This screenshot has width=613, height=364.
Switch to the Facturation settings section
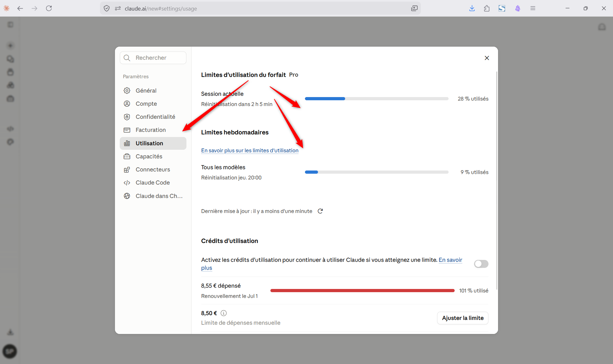(x=153, y=130)
